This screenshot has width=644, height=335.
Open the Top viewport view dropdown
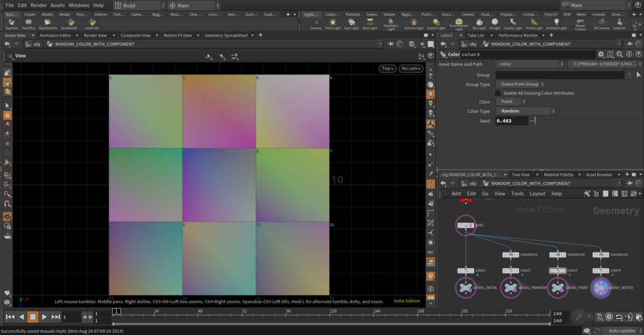[x=387, y=68]
